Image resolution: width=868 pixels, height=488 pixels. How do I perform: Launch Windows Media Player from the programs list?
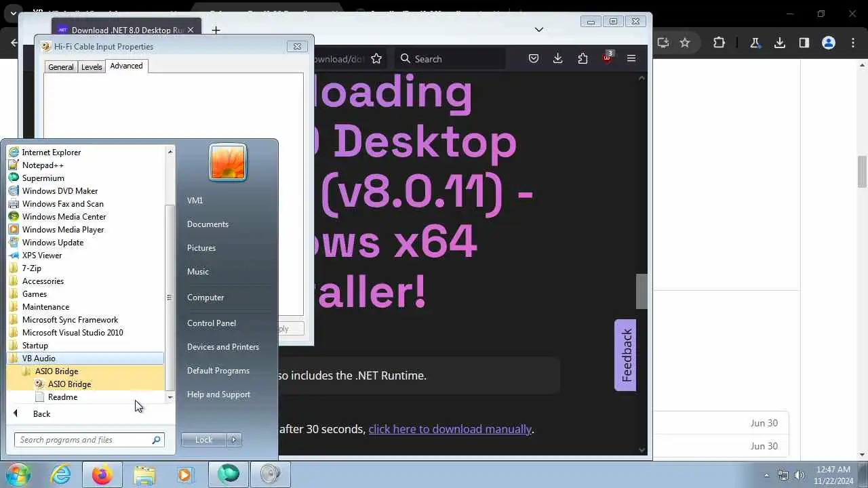click(63, 230)
